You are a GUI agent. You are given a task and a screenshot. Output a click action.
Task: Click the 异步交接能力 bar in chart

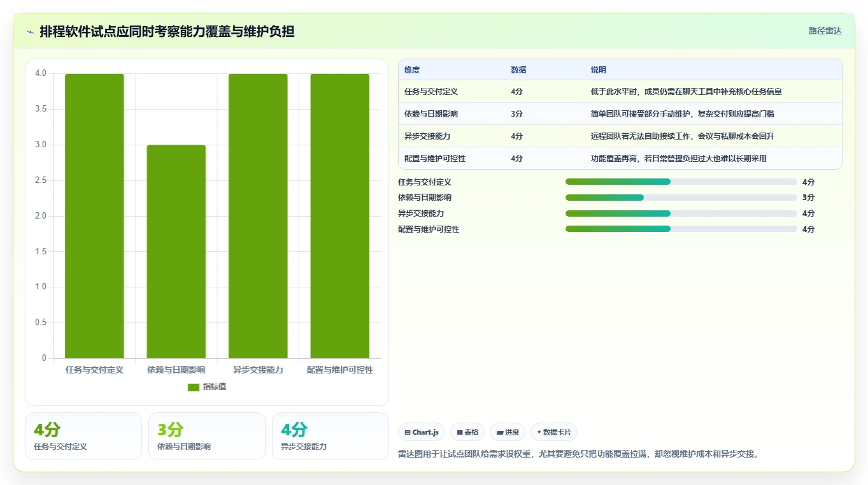[258, 216]
